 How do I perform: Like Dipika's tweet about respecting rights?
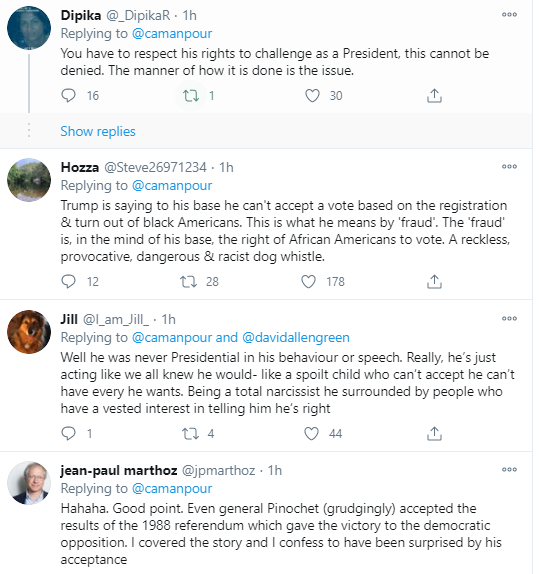312,96
